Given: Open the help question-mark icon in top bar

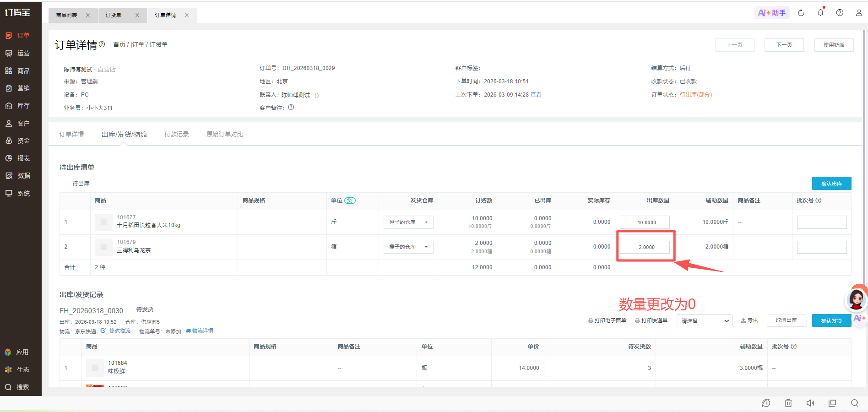Looking at the screenshot, I should pyautogui.click(x=840, y=13).
